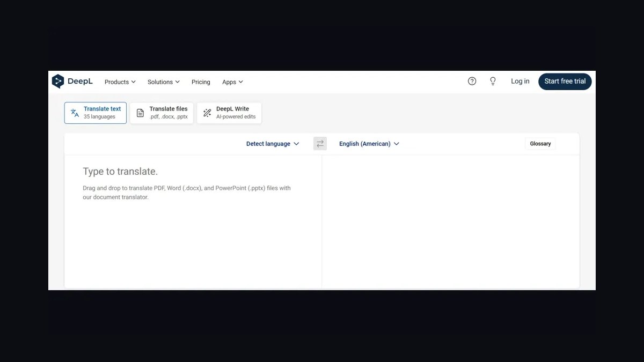Open the Products menu
This screenshot has height=362, width=644.
point(120,82)
